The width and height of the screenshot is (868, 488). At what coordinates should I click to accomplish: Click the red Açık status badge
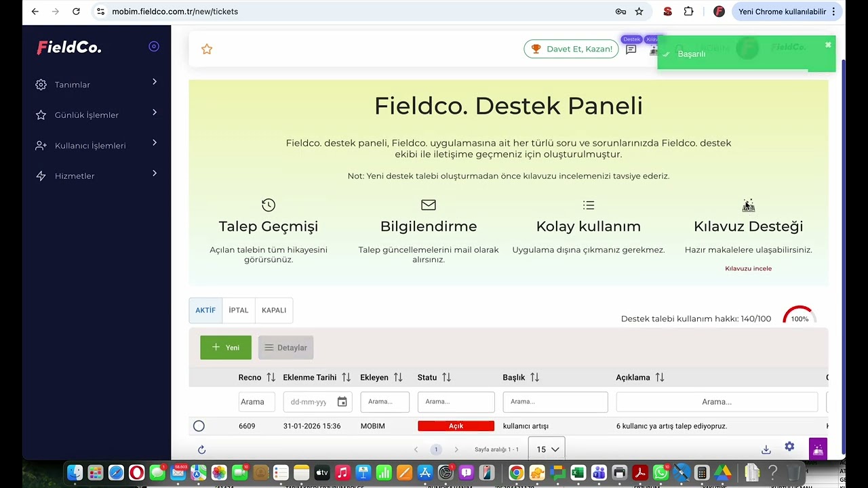pos(456,426)
